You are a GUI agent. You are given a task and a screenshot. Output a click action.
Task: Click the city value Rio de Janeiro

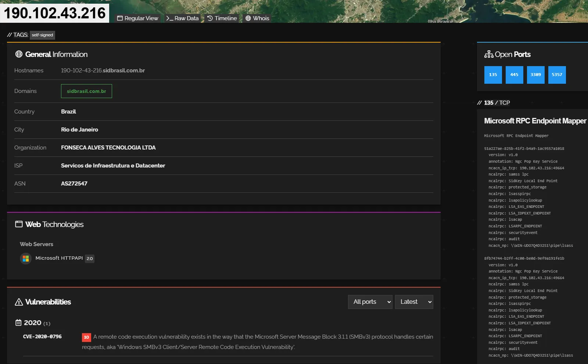79,130
